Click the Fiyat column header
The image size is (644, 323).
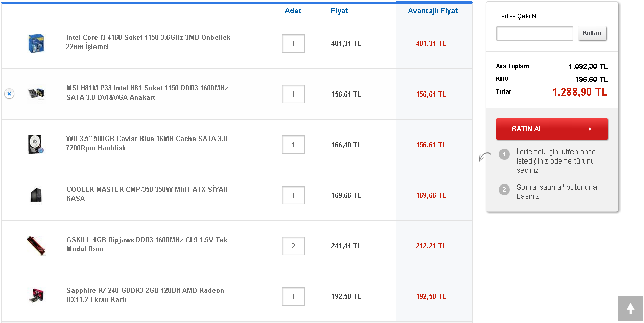pyautogui.click(x=339, y=11)
